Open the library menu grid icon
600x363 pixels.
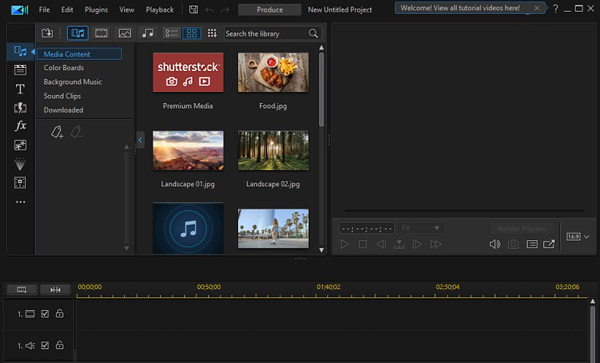(212, 33)
